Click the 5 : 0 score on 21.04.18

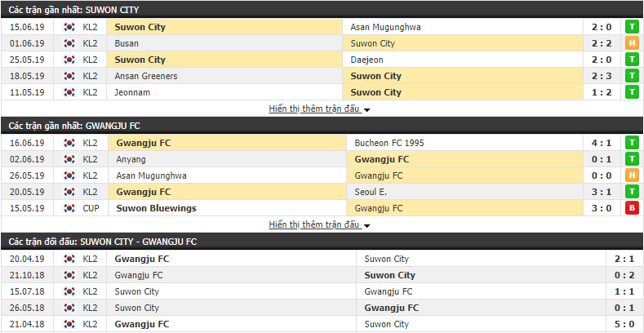point(626,324)
